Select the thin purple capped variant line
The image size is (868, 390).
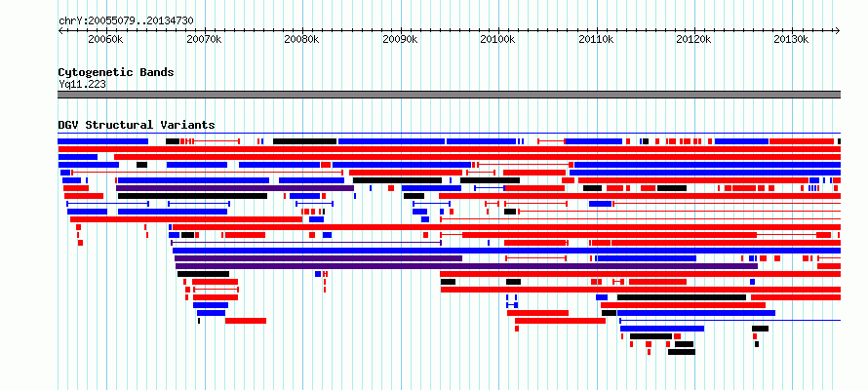pyautogui.click(x=306, y=243)
